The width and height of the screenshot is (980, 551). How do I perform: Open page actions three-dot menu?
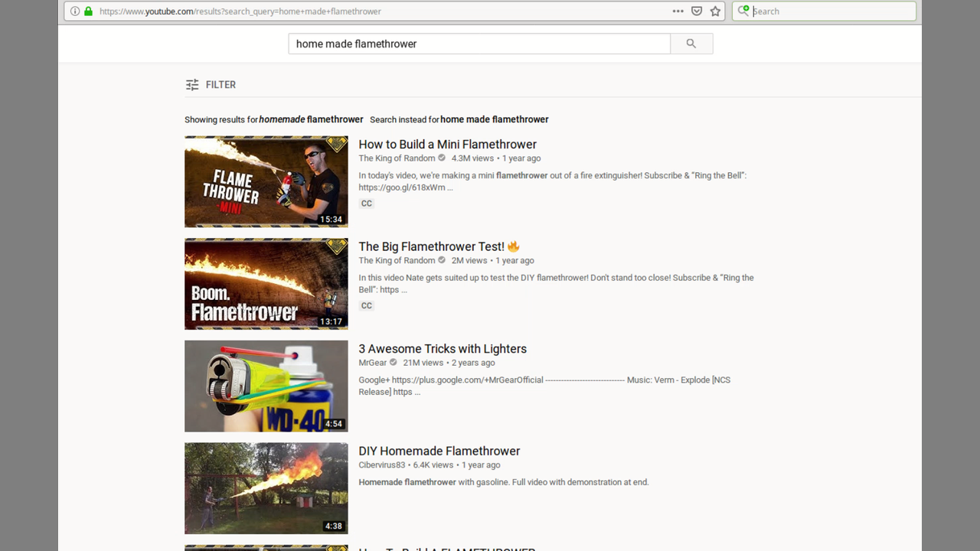678,11
